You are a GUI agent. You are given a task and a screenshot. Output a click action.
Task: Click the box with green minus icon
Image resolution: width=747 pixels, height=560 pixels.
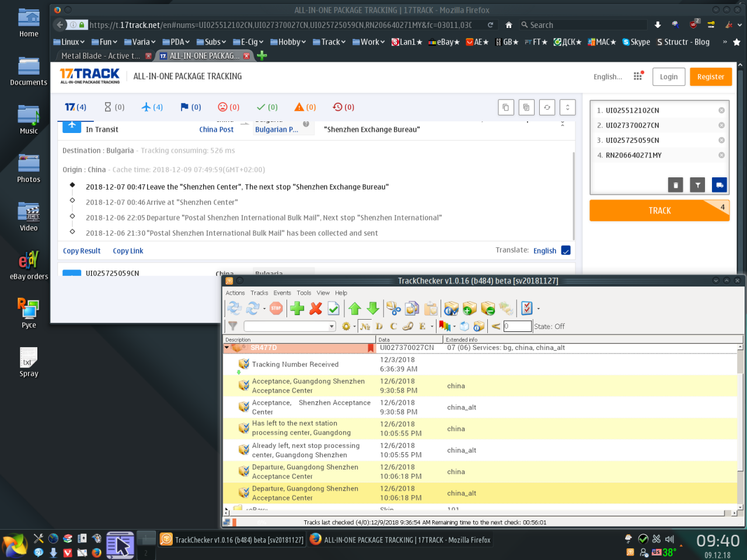click(x=488, y=308)
